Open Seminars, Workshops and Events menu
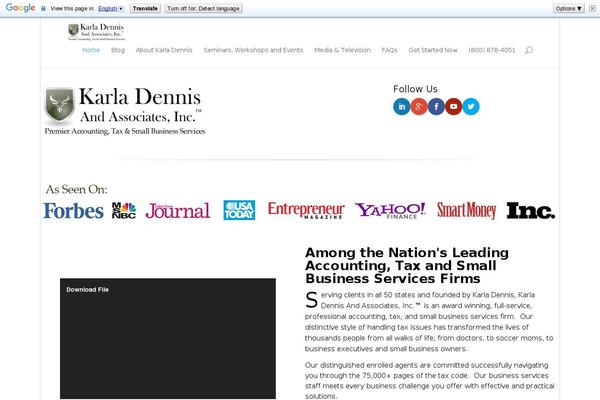The height and width of the screenshot is (400, 600). pos(253,50)
